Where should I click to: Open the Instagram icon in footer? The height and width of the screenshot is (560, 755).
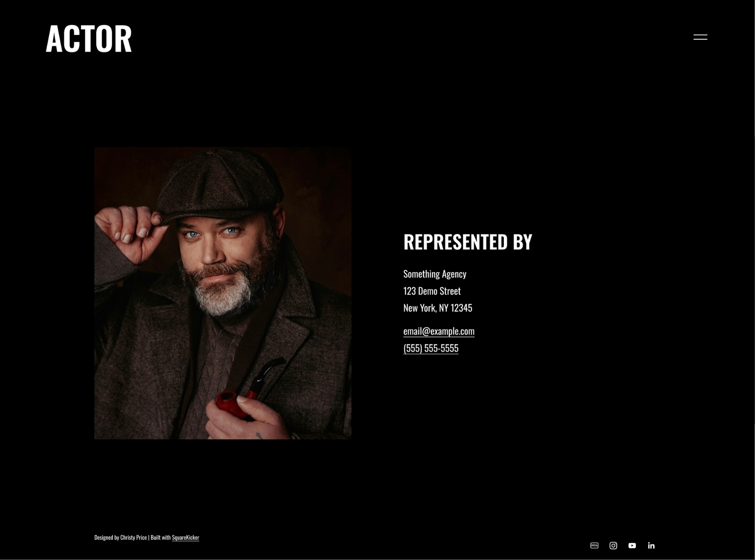pos(613,545)
